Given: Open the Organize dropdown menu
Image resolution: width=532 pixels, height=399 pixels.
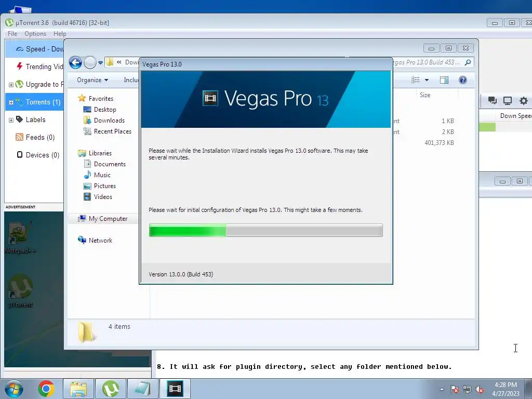Looking at the screenshot, I should tap(92, 80).
